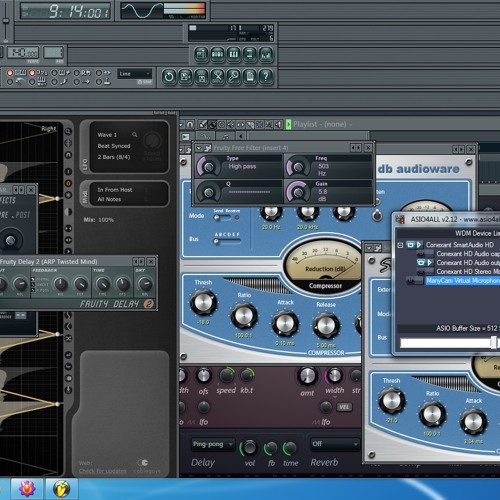Image resolution: width=500 pixels, height=500 pixels.
Task: Toggle Conexant SmartAudio HD device power button
Action: pyautogui.click(x=410, y=245)
